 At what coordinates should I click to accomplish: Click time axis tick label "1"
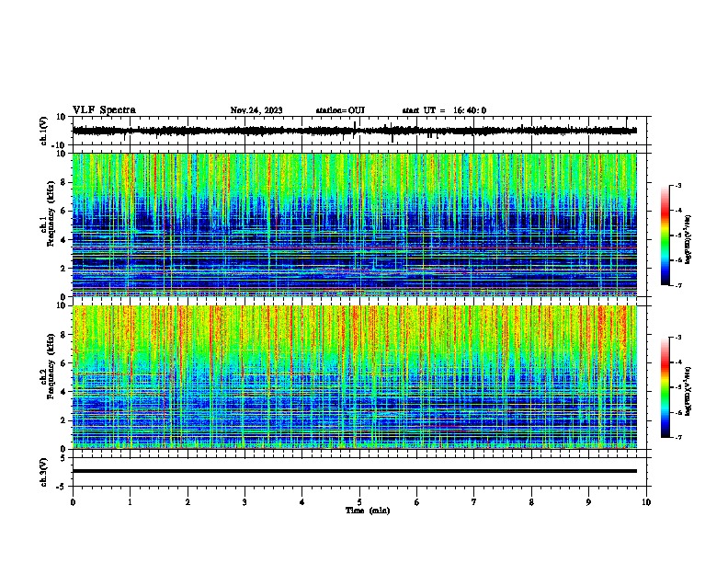[130, 502]
